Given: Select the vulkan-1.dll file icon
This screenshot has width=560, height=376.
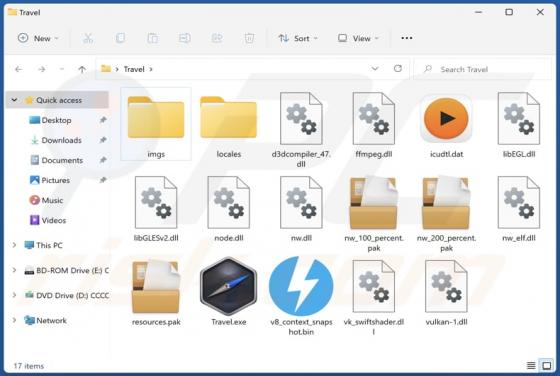Looking at the screenshot, I should (x=446, y=286).
